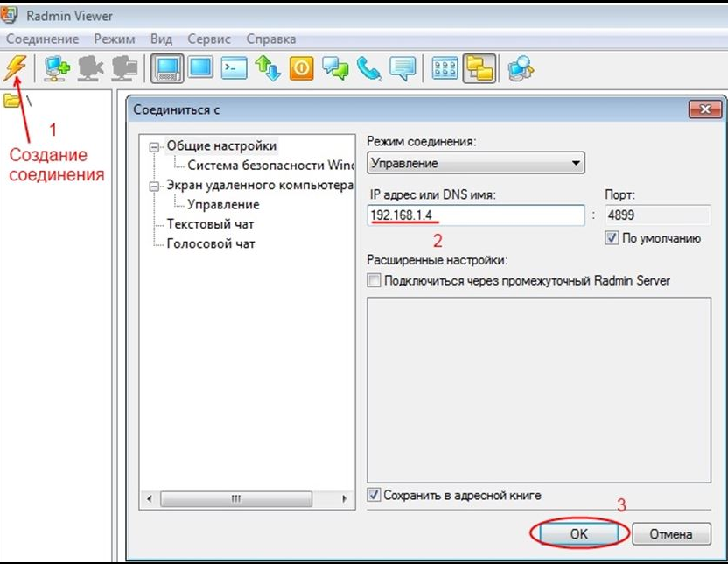Collapse the 'Общие настройки' tree node
The height and width of the screenshot is (564, 728).
click(x=155, y=146)
